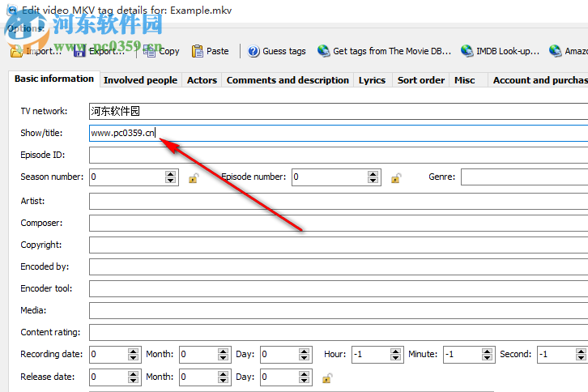Increase Recording date Month value
588x392 pixels.
coord(223,352)
